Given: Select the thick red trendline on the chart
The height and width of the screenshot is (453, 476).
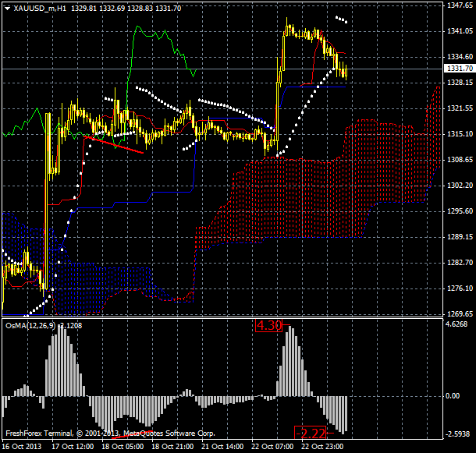Looking at the screenshot, I should tap(114, 145).
